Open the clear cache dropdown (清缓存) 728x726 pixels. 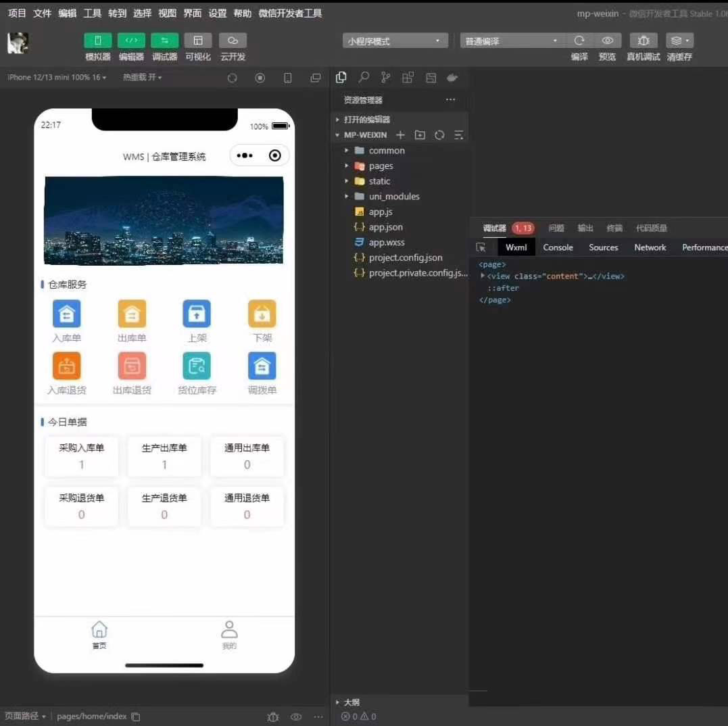click(x=679, y=41)
